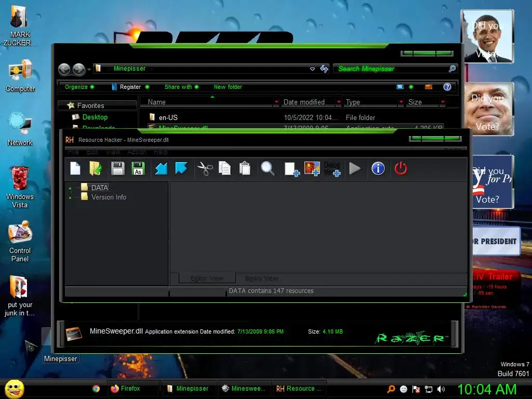Click New folder in Explorer toolbar
Viewport: 532px width, 399px height.
pos(228,87)
